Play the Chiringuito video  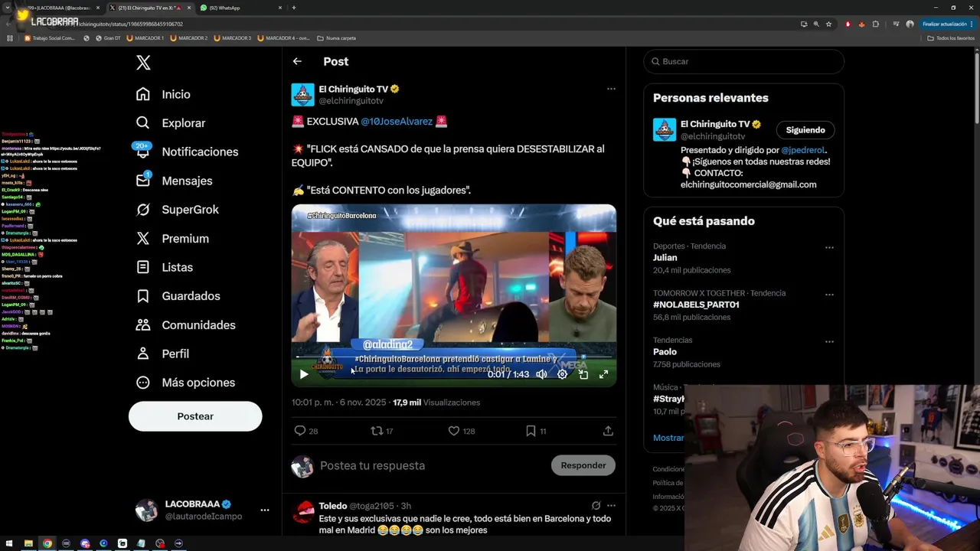click(304, 374)
